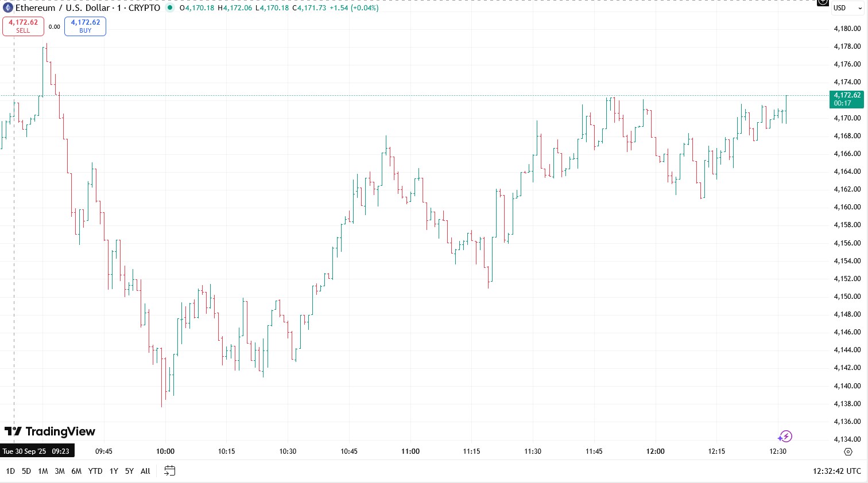868x483 pixels.
Task: Click the Tue 30 Sep '25 date label
Action: (37, 451)
